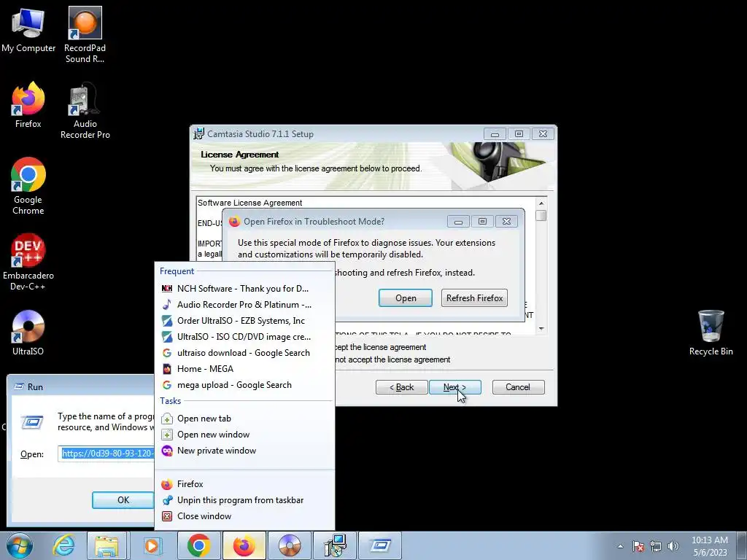Choose New private window task

[244, 451]
